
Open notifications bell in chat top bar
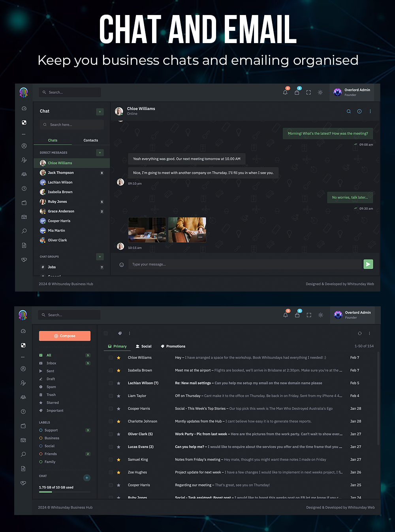click(285, 92)
